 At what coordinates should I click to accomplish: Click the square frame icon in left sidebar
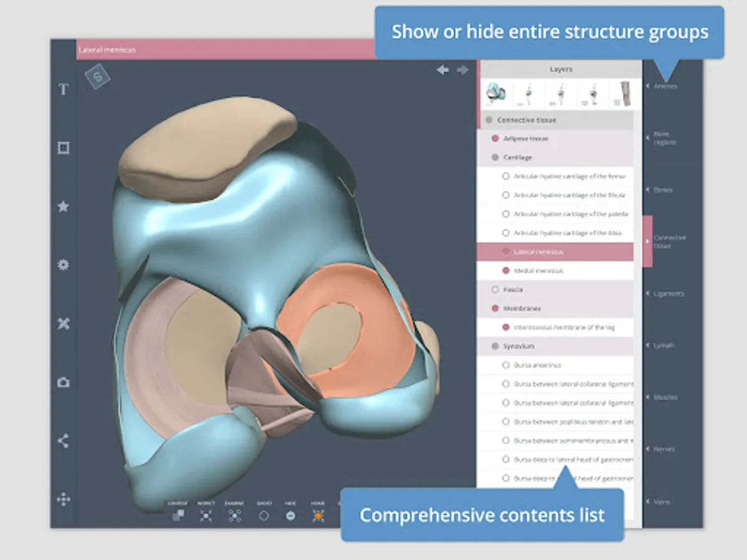[x=63, y=148]
